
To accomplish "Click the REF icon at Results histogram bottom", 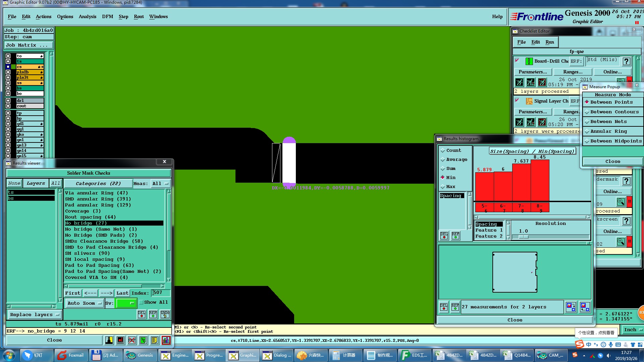I will coord(455,307).
